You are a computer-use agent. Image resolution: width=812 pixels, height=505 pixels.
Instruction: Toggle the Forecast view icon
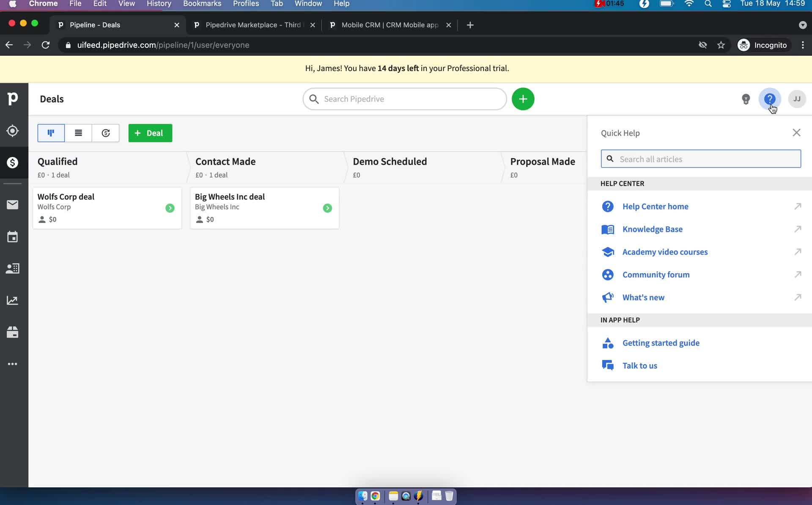tap(105, 133)
